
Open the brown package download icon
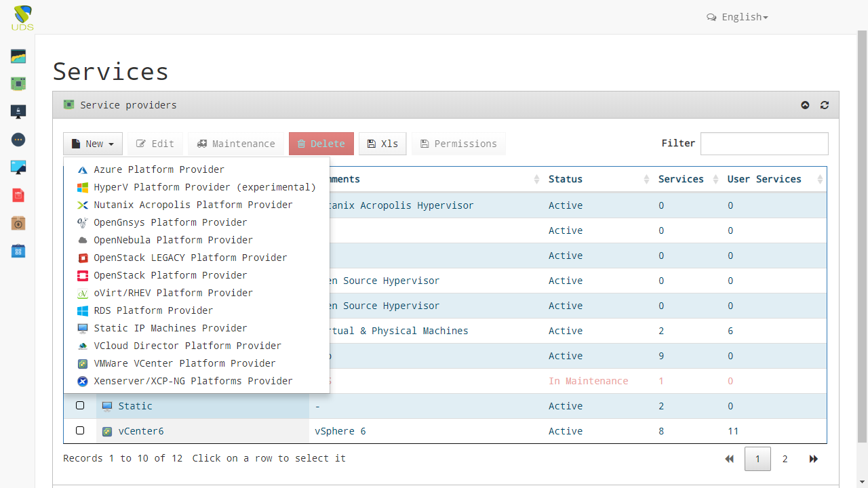18,224
